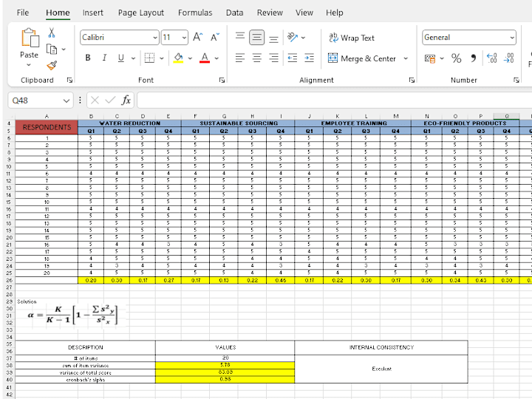Open the Alignment settings dialog launcher
Screen dimensions: 532x399
tap(412, 80)
